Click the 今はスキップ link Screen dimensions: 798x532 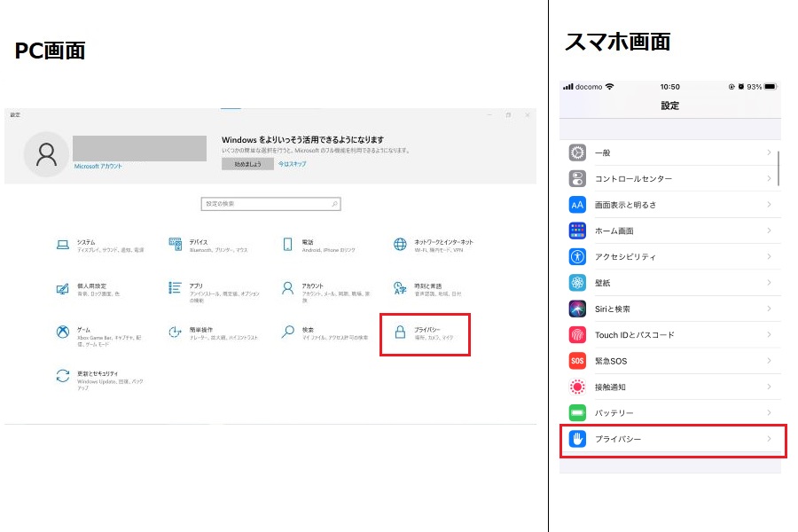(293, 164)
